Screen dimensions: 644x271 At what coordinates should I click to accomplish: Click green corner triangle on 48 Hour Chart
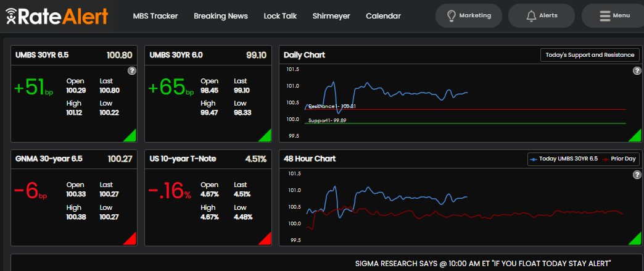[636, 241]
